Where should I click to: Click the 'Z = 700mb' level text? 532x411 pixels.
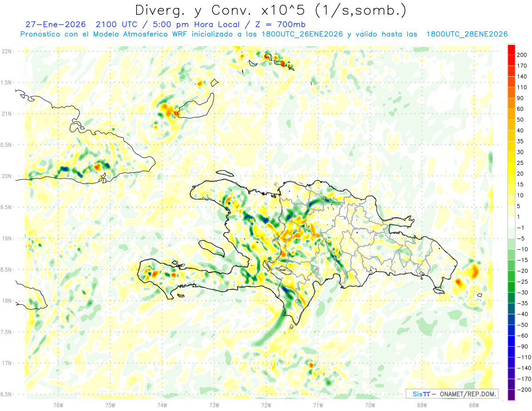click(x=281, y=24)
